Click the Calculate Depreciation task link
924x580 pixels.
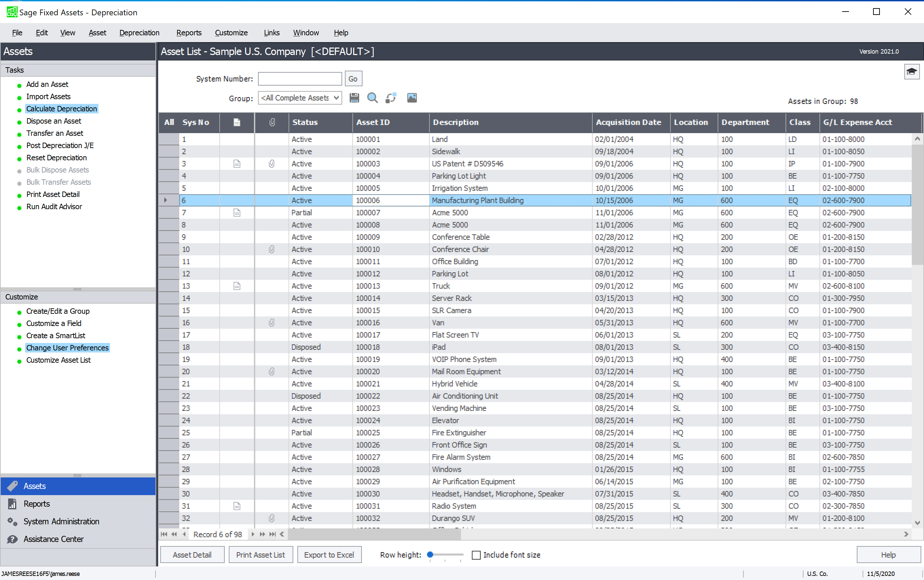pos(61,109)
